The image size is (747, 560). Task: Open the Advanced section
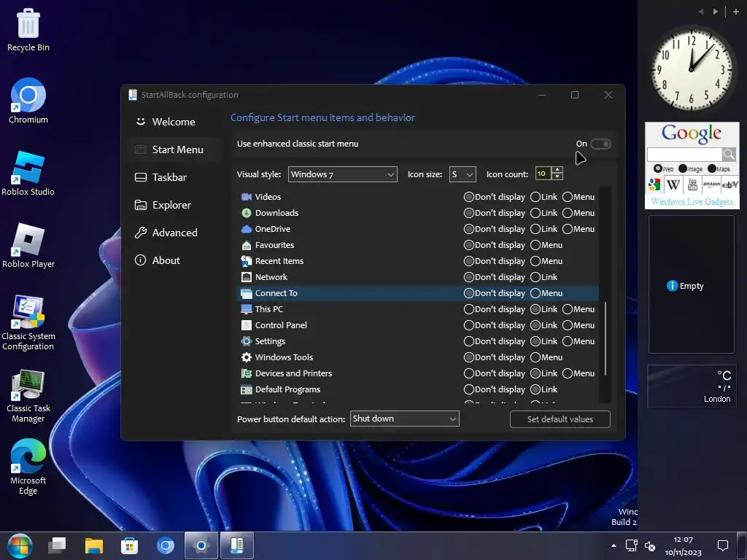(174, 233)
